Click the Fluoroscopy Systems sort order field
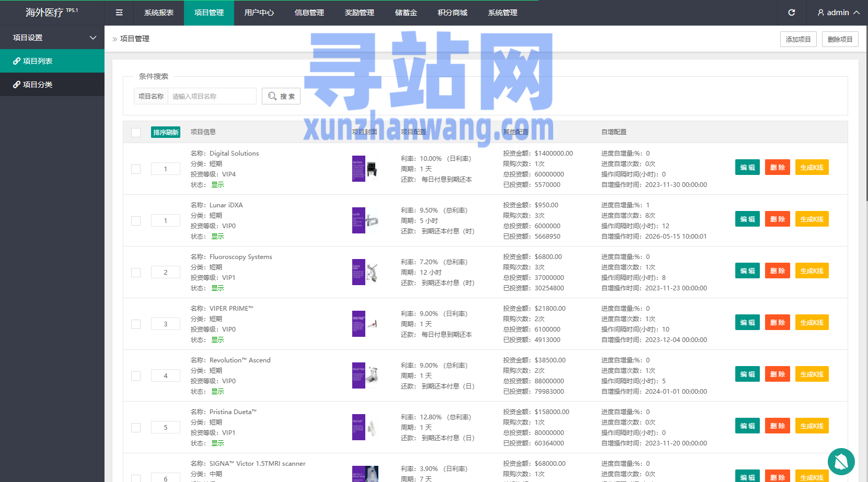 pos(166,272)
